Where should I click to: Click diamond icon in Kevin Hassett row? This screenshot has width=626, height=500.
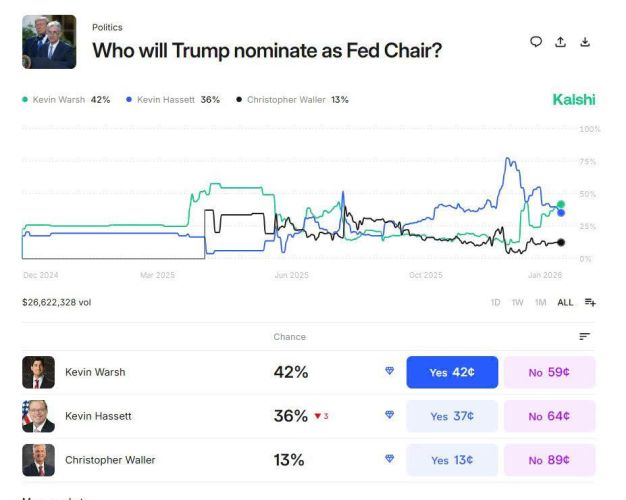pyautogui.click(x=389, y=416)
